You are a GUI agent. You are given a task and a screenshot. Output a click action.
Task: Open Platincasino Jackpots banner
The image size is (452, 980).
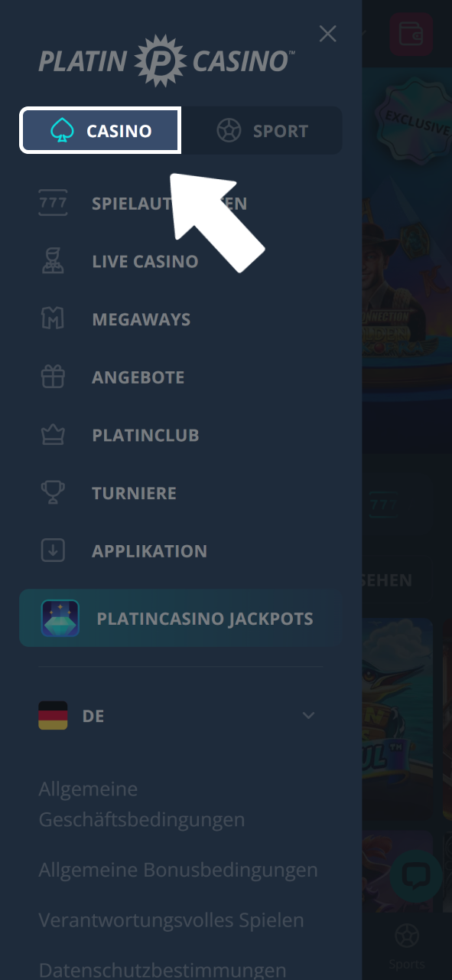pyautogui.click(x=177, y=619)
